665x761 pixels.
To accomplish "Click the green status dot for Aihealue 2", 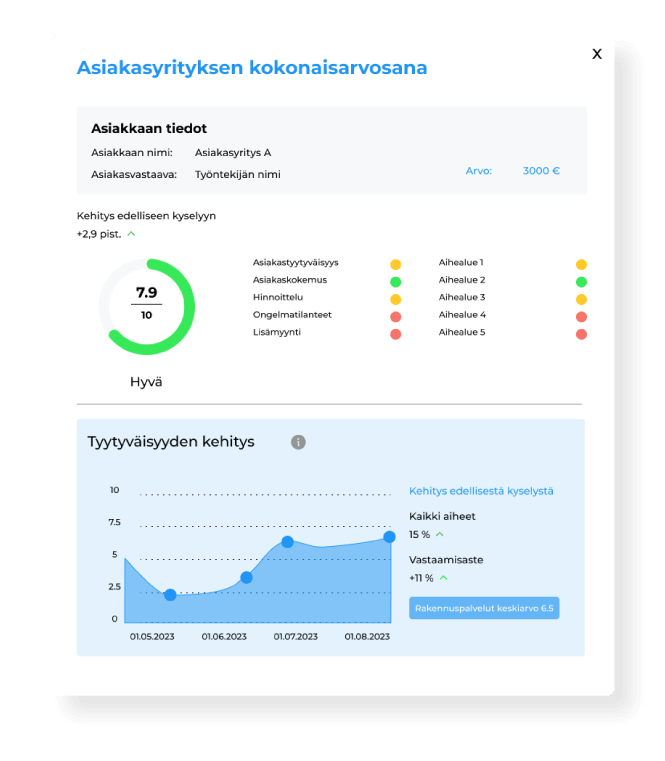I will pos(581,282).
